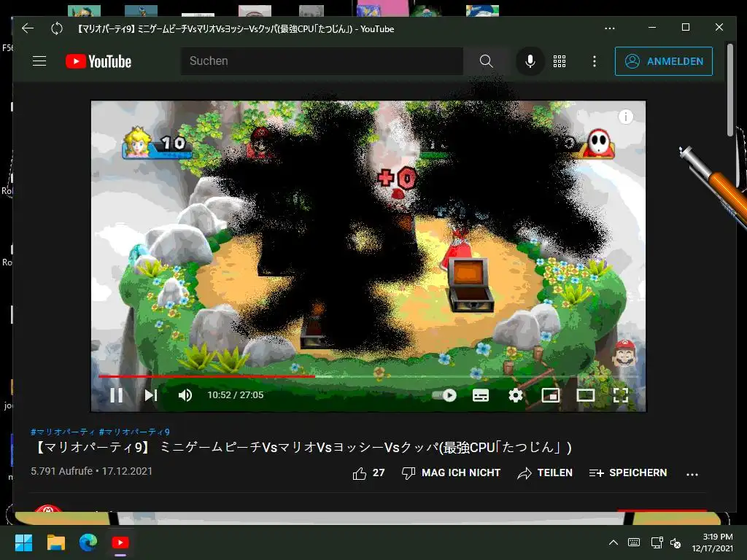The width and height of the screenshot is (747, 560).
Task: Toggle the autoplay switch
Action: [444, 395]
